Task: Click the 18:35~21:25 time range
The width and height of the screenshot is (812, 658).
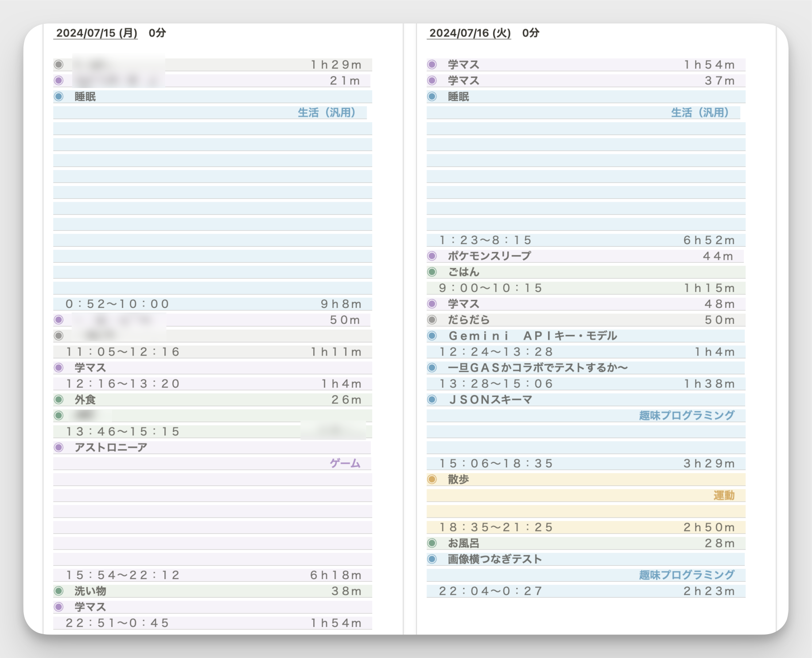Action: point(496,527)
